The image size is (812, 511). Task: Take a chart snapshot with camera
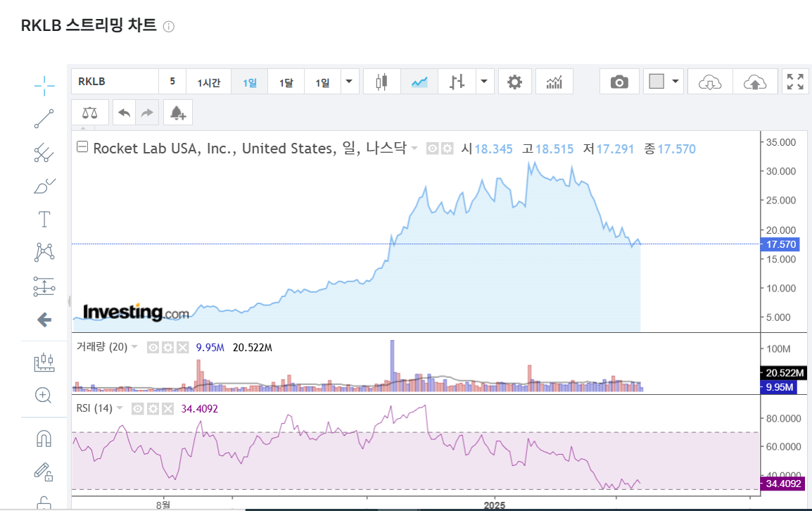tap(619, 82)
